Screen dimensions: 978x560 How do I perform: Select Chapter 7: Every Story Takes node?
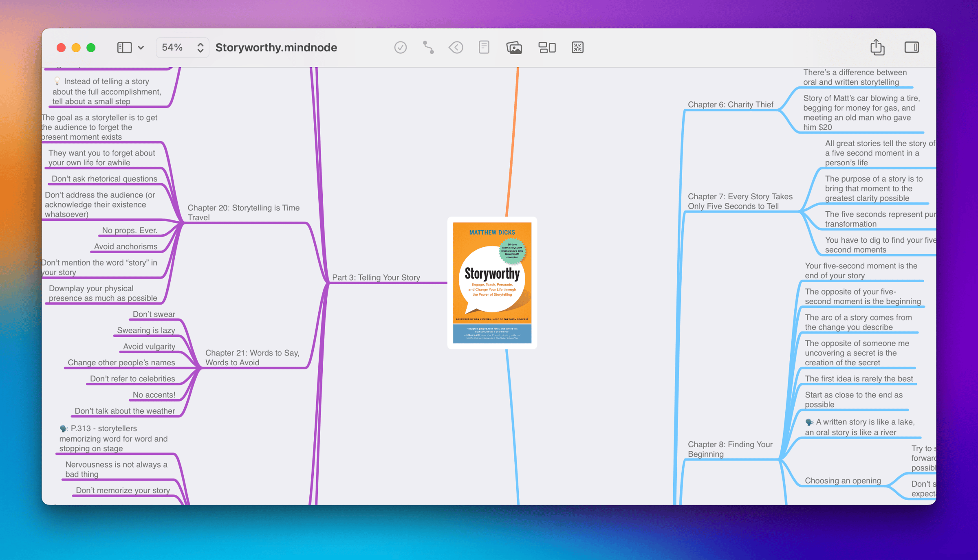(740, 201)
